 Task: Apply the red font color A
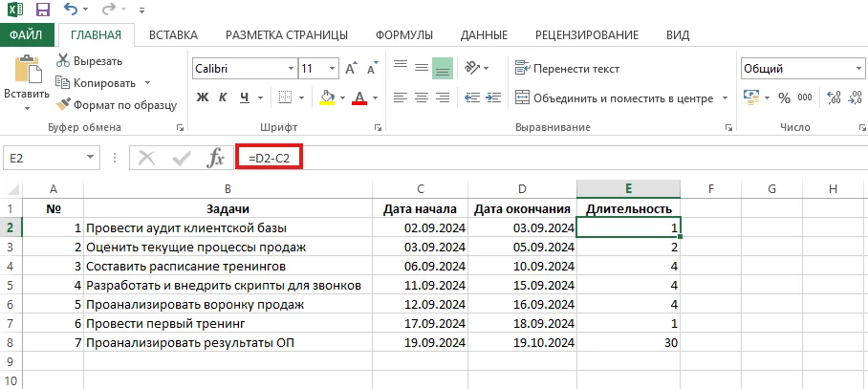click(x=359, y=97)
